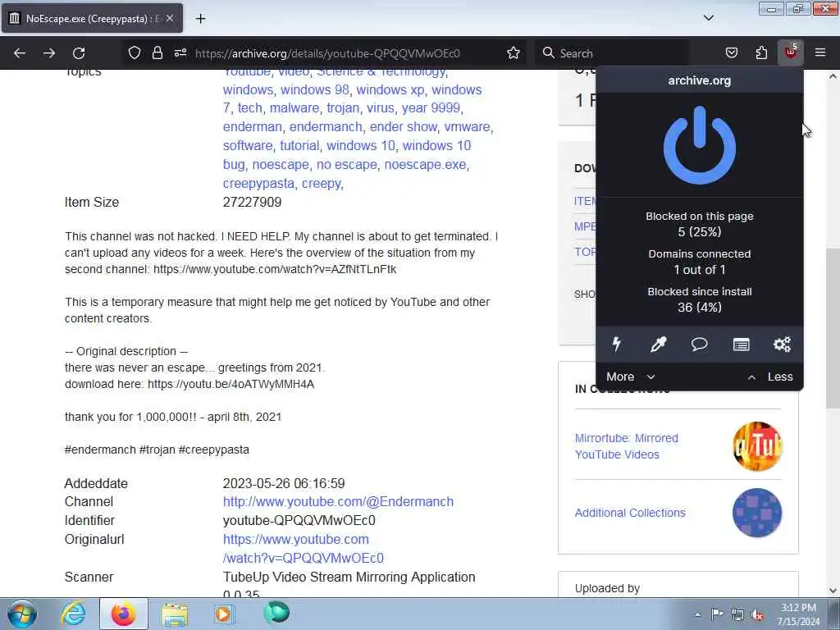Open the Channel @Endermanch YouTube link
This screenshot has height=630, width=840.
[338, 501]
